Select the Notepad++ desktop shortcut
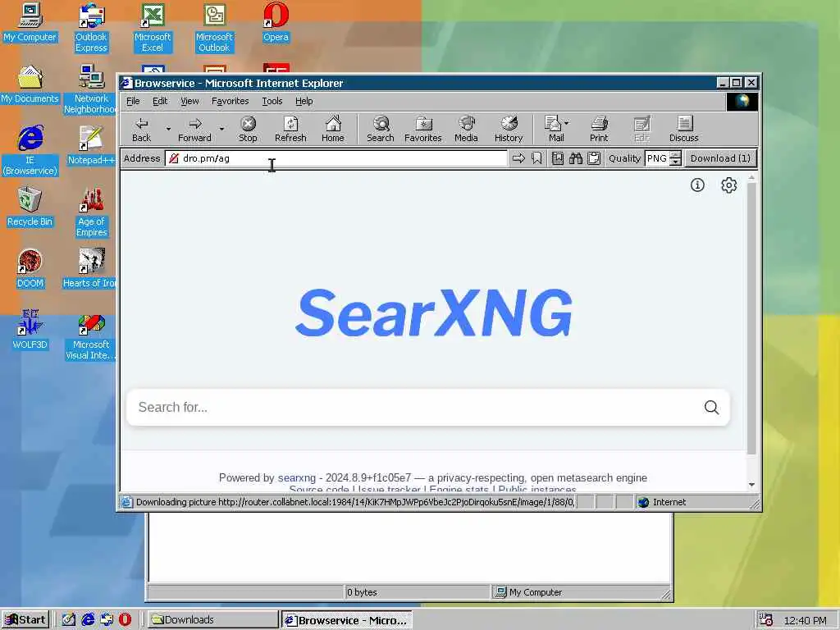 [x=91, y=146]
